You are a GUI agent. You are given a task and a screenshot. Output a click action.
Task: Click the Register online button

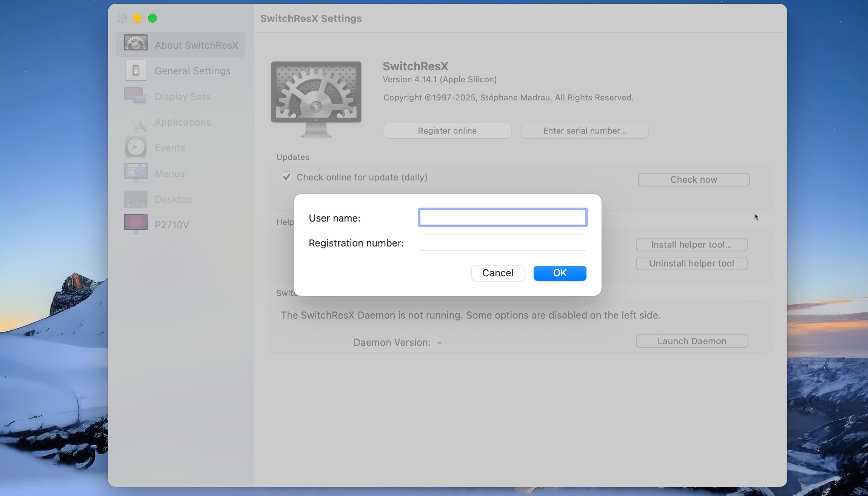(447, 131)
